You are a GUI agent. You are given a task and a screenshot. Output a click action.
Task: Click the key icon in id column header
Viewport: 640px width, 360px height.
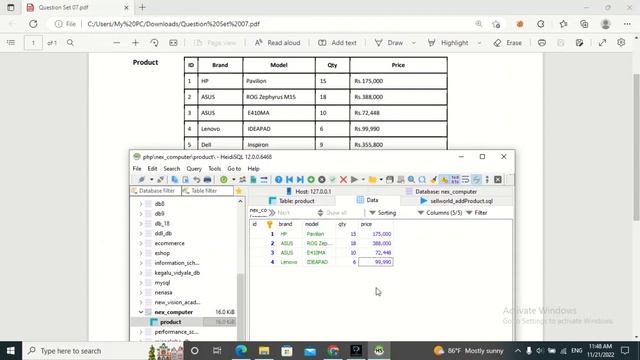point(269,224)
